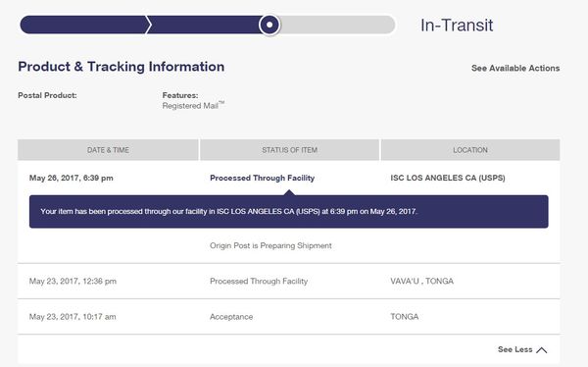The width and height of the screenshot is (588, 367).
Task: Click STATUS OF ITEM column header
Action: point(289,150)
